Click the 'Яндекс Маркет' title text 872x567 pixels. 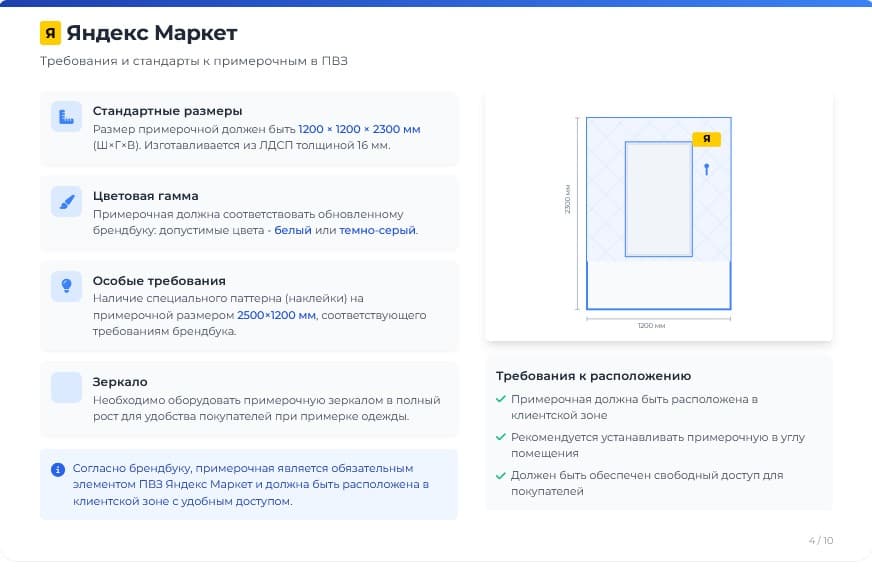[152, 33]
